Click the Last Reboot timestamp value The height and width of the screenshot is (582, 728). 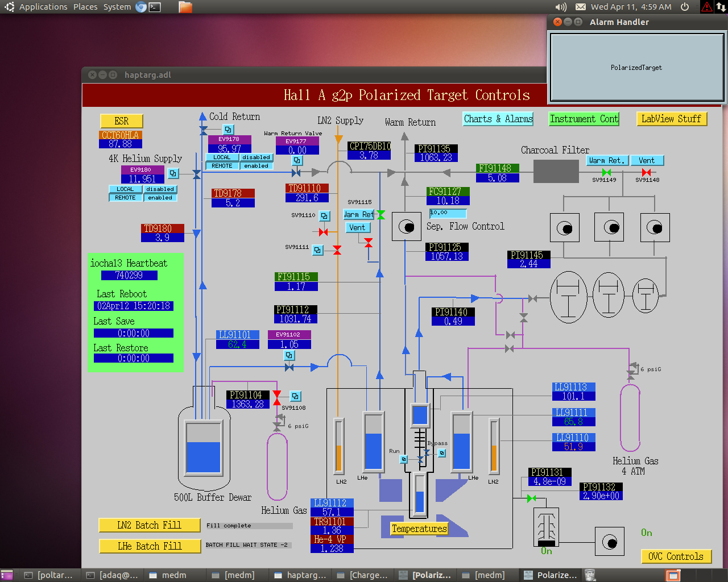pos(134,306)
